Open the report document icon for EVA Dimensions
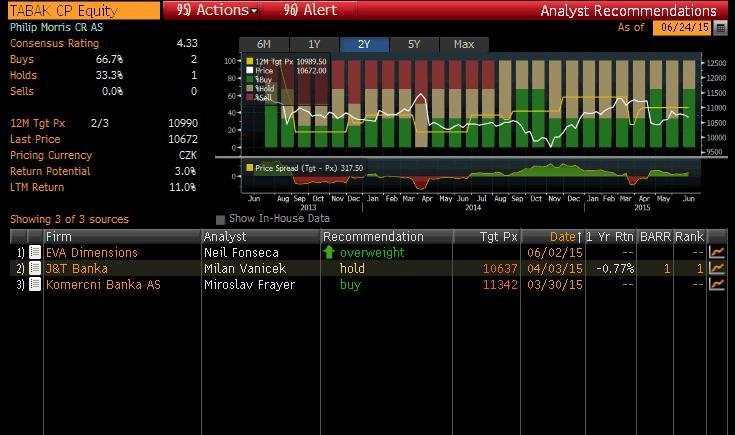The image size is (735, 435). (35, 252)
